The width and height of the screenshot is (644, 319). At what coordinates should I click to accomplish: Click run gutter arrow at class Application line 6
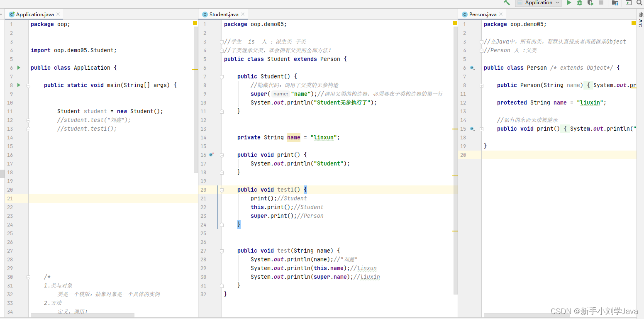19,68
